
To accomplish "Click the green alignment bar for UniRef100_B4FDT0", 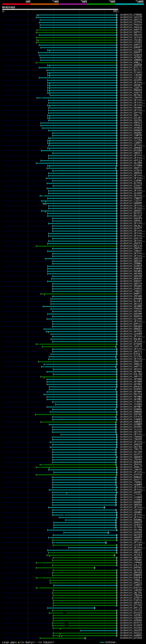I will click(77, 32).
